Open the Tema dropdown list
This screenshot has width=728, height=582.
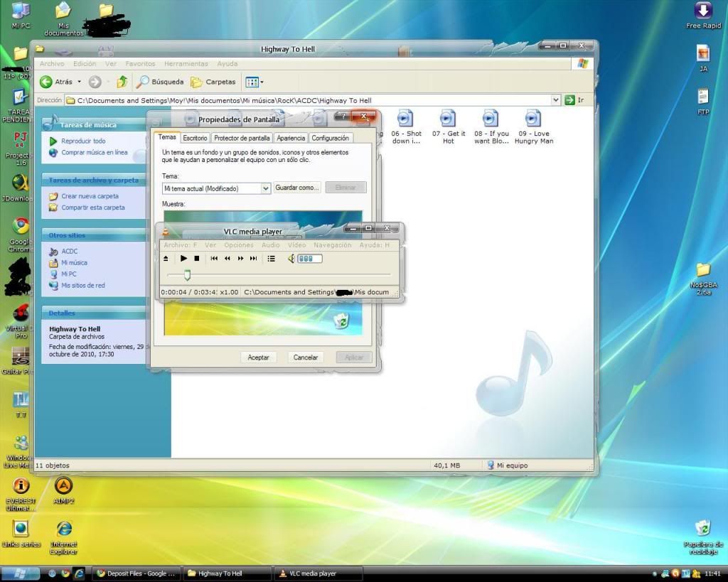266,188
